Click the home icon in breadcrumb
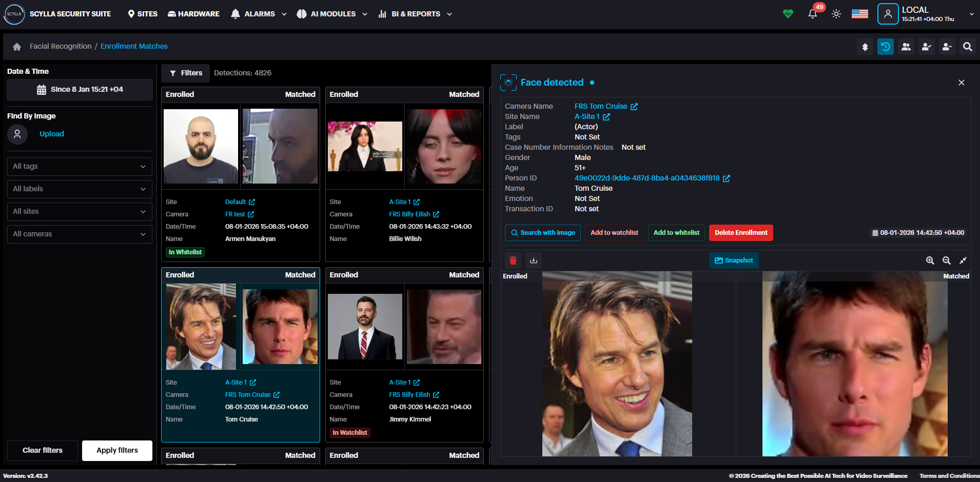 (17, 47)
